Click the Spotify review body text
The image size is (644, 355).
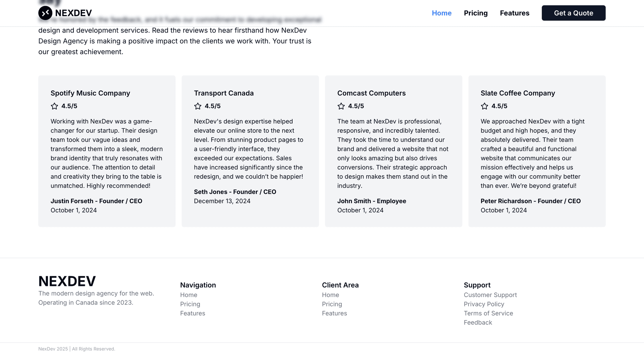(x=107, y=154)
